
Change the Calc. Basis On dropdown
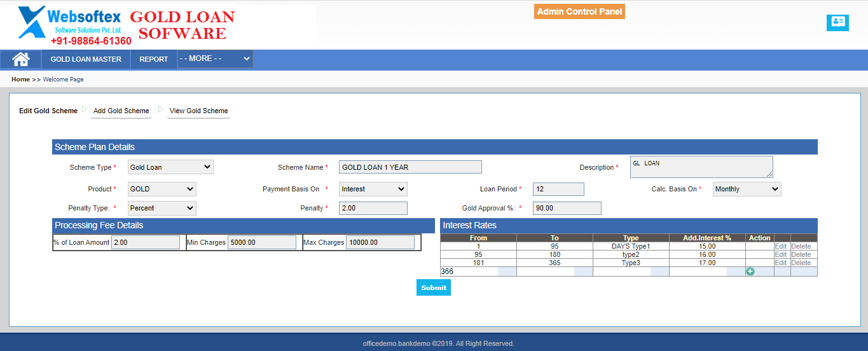(747, 189)
